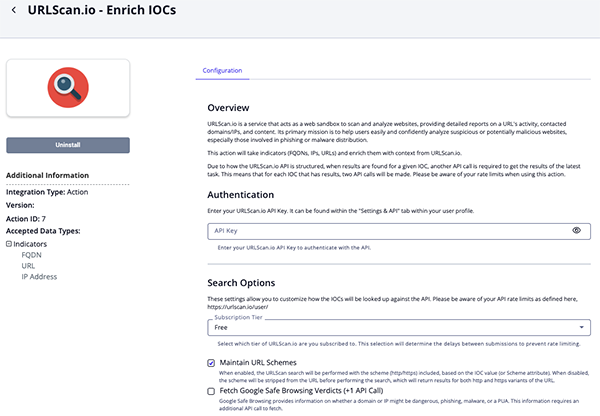Select FQDN under Indicators
The width and height of the screenshot is (600, 416).
(31, 255)
